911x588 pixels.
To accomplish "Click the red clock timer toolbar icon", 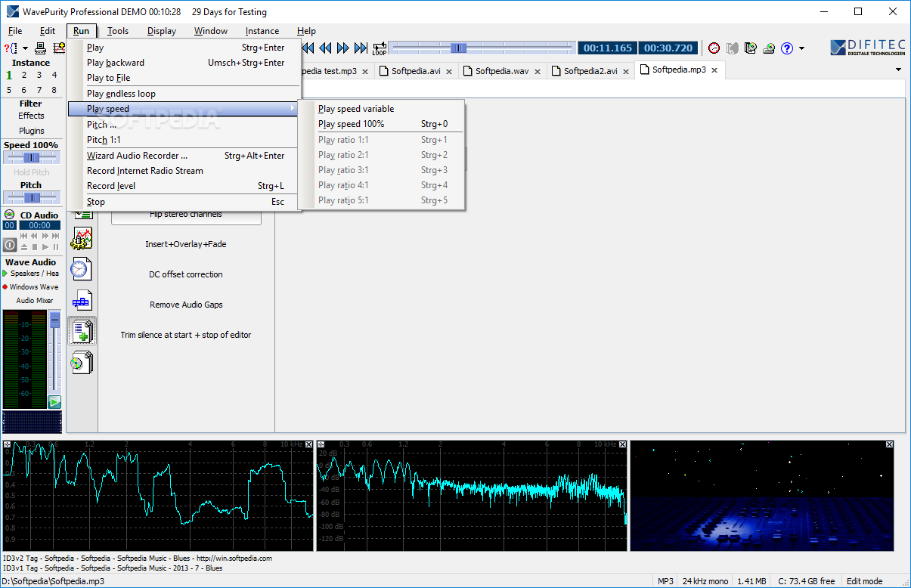I will tap(714, 48).
